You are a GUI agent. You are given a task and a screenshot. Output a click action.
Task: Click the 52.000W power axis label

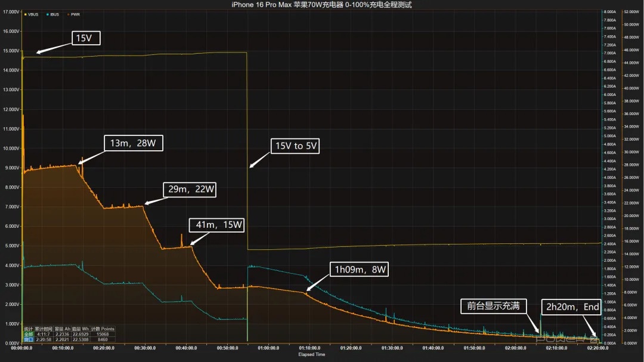(x=631, y=12)
